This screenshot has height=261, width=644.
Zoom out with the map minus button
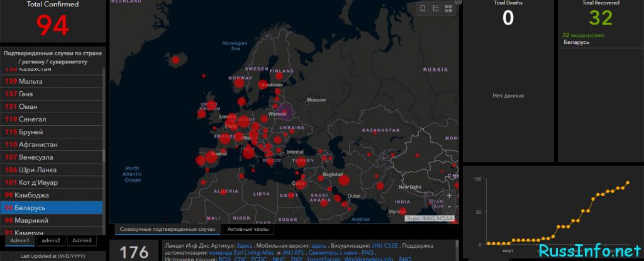(x=449, y=206)
